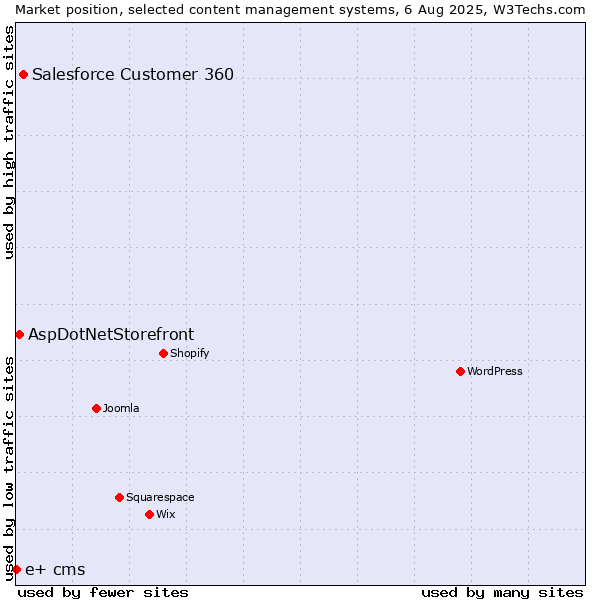Select the 'Salesforce Customer 360' label

(133, 74)
